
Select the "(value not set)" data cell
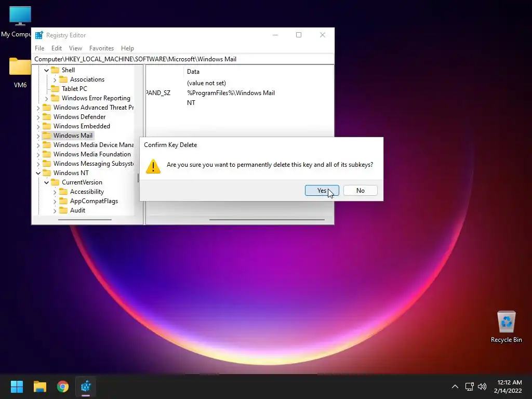click(x=206, y=83)
